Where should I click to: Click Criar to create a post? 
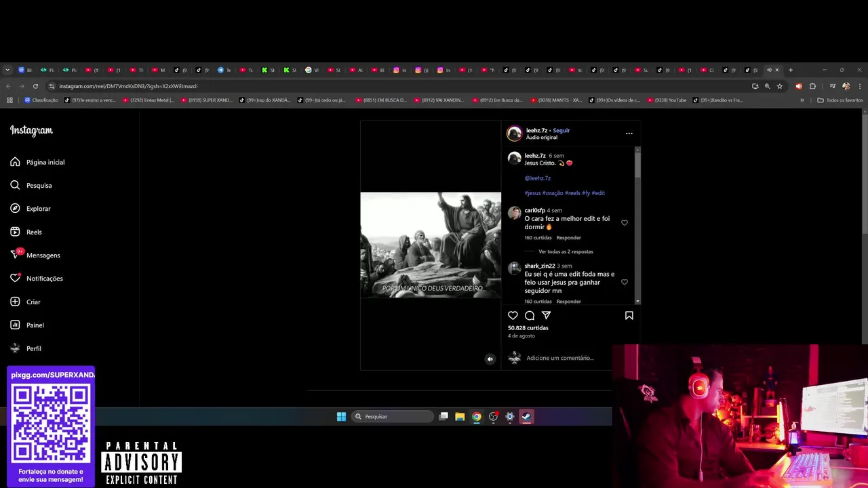tap(25, 302)
